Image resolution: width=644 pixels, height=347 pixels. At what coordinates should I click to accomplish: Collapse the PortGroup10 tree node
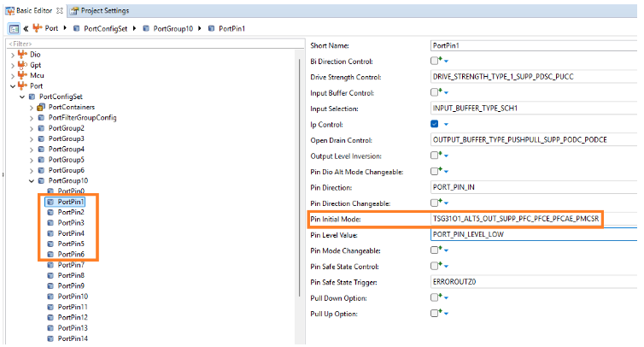click(32, 181)
